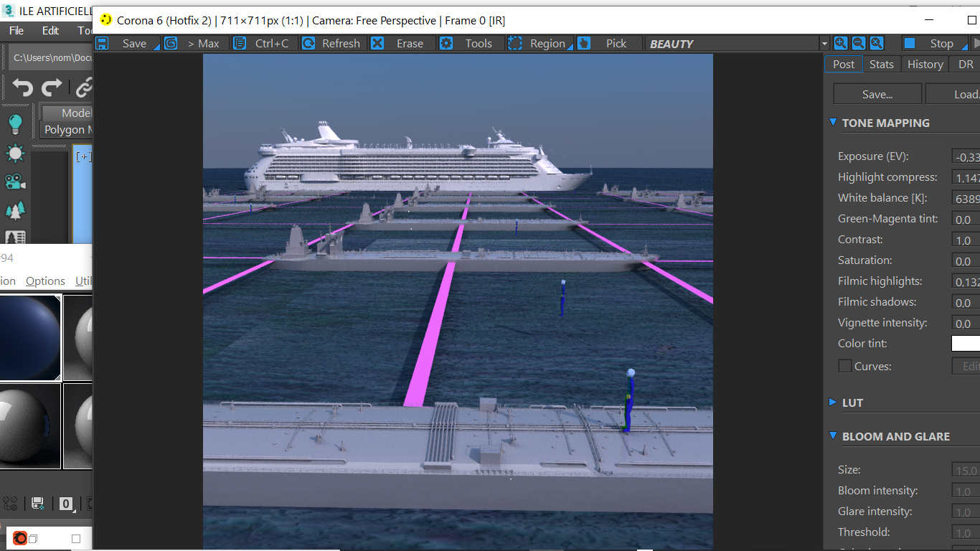This screenshot has height=551, width=980.
Task: Click the teal light bulb icon
Action: 15,123
